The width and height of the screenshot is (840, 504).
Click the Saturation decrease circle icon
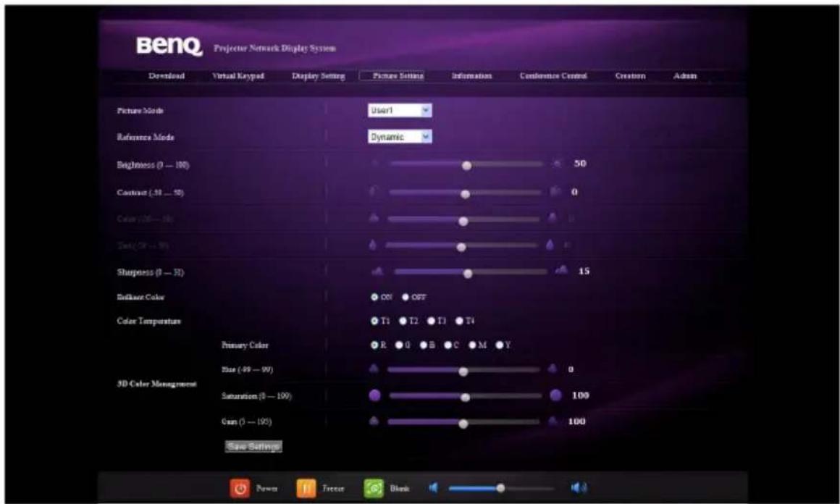(x=375, y=395)
